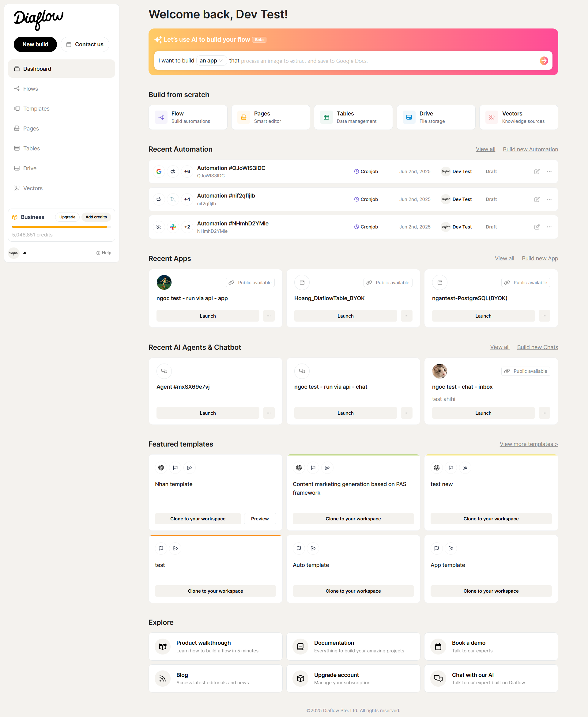588x717 pixels.
Task: Go to Templates in the sidebar
Action: click(x=36, y=109)
